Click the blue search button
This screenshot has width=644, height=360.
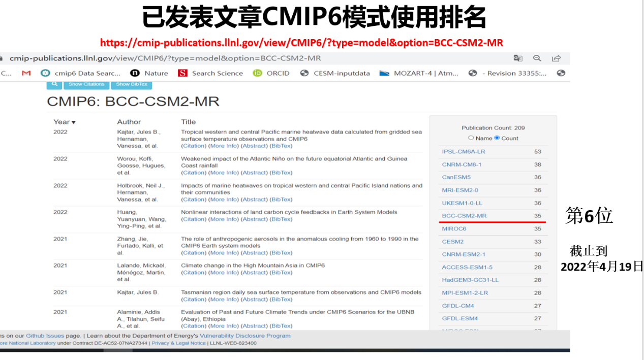pyautogui.click(x=54, y=84)
